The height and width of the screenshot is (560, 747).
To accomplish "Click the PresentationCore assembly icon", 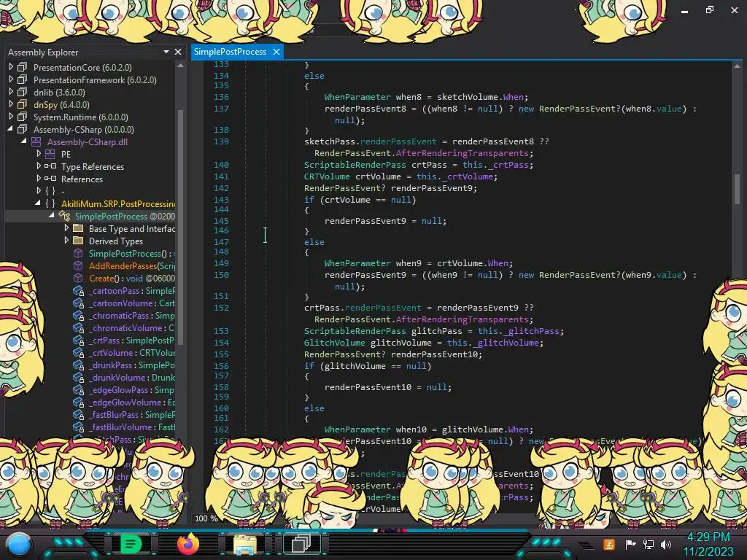I will 23,67.
